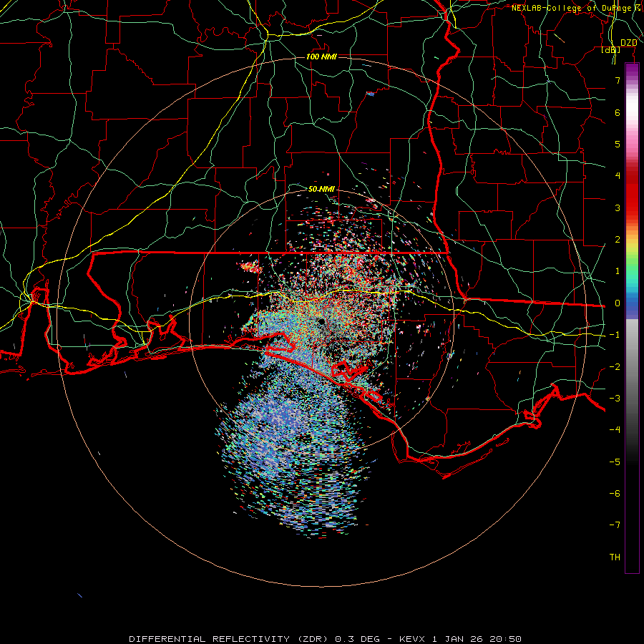The height and width of the screenshot is (644, 644).
Task: Click the "[dB]" units label
Action: [x=611, y=49]
